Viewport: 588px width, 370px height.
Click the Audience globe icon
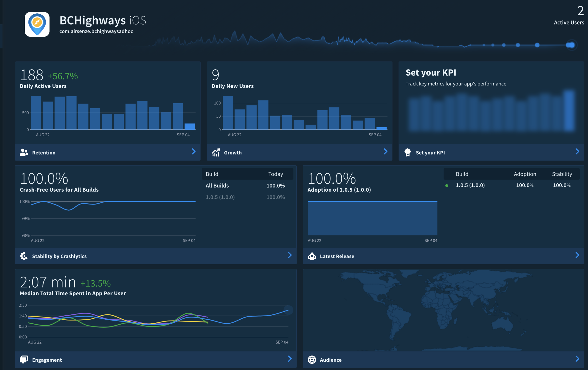coord(312,359)
